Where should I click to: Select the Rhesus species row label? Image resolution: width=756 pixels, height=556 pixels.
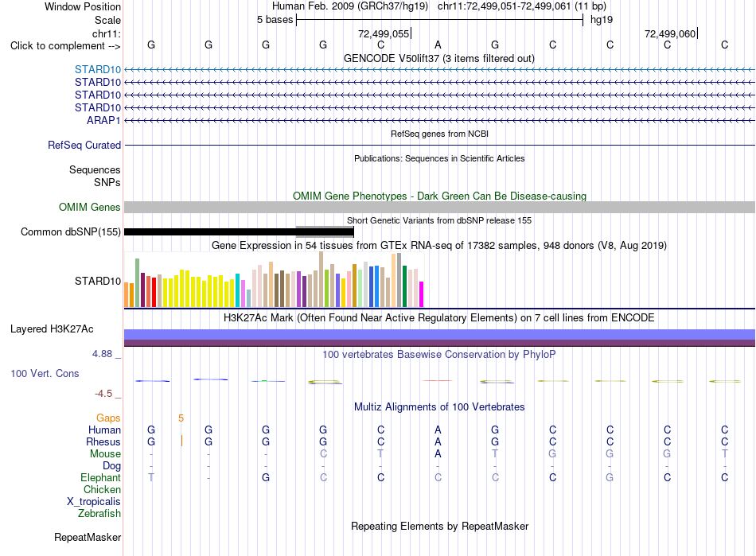(103, 441)
